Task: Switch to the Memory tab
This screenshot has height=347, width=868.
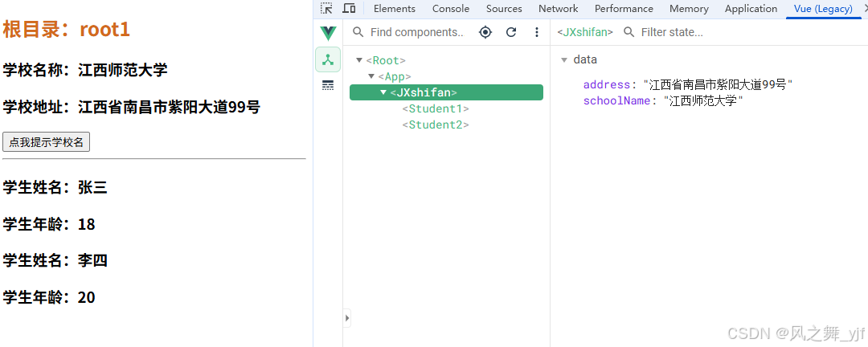Action: [689, 8]
